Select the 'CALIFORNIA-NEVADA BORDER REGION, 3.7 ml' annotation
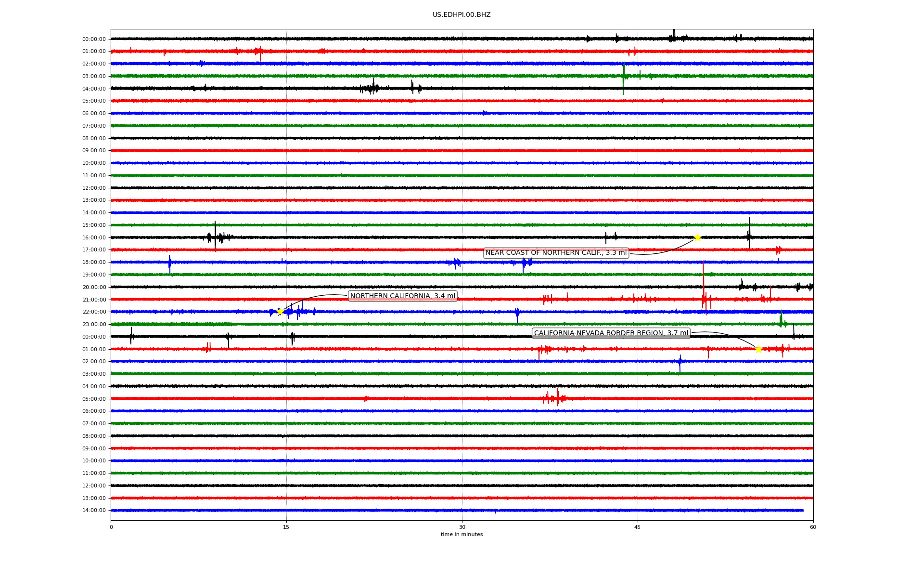Screen dimensions: 924x578 pyautogui.click(x=611, y=333)
